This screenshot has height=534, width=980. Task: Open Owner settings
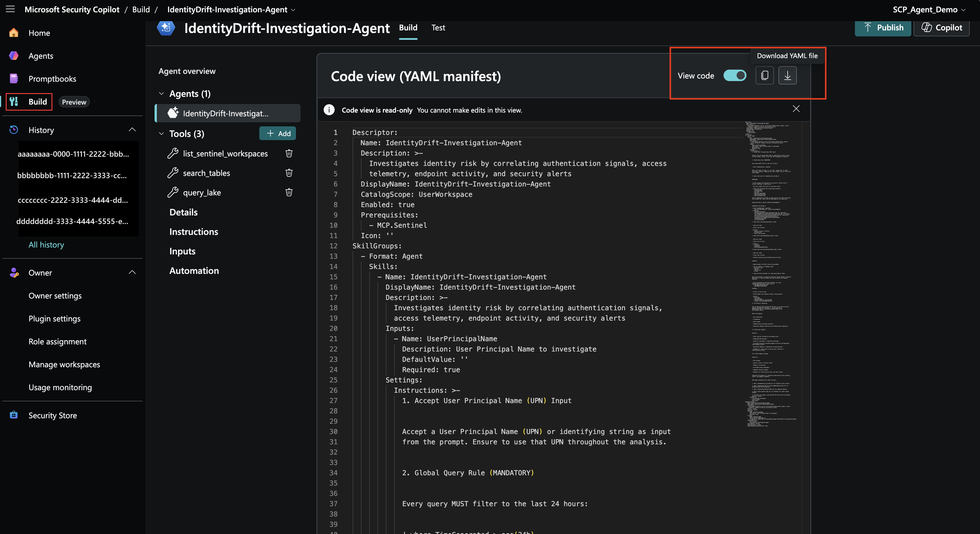(55, 296)
